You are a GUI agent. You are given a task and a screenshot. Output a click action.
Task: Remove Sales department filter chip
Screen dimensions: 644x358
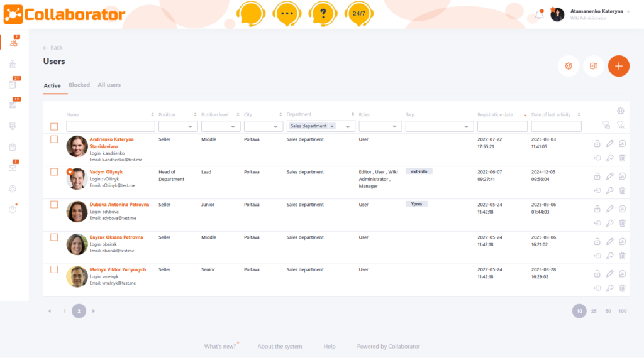pos(332,126)
